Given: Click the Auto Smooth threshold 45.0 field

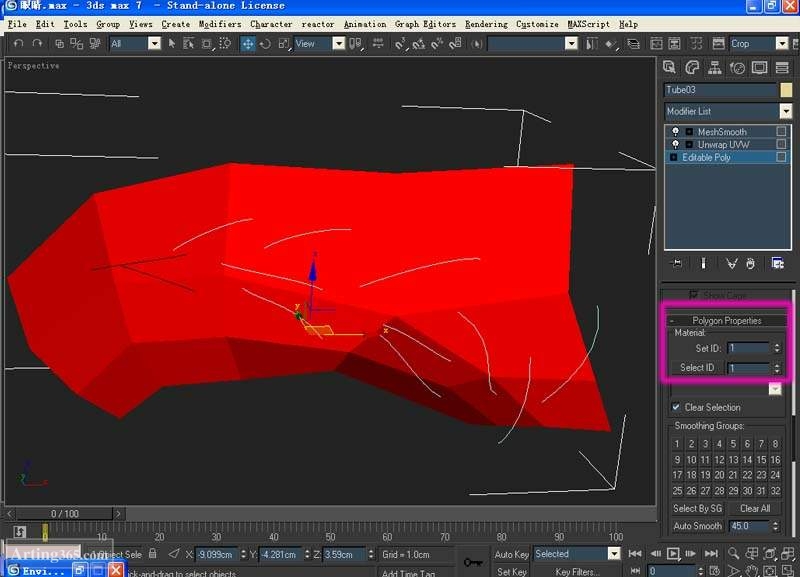Looking at the screenshot, I should pos(749,526).
